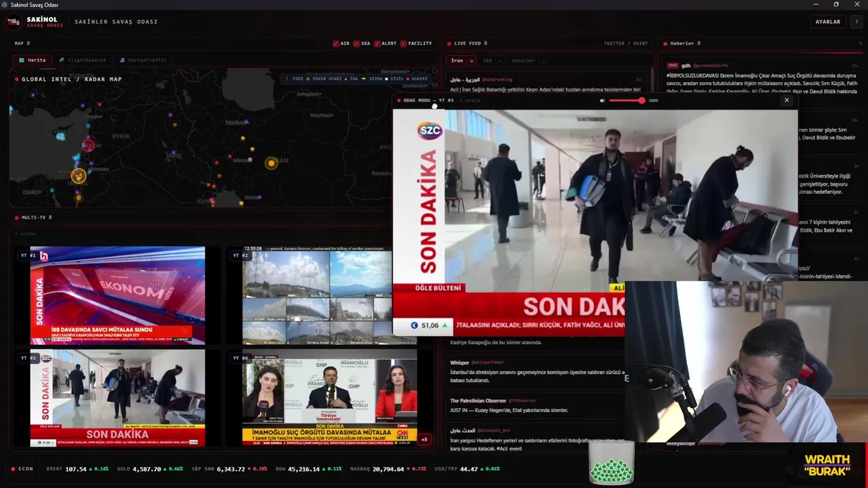The height and width of the screenshot is (488, 868).
Task: Click the GOLD 4,587.70 ticker value
Action: (147, 469)
